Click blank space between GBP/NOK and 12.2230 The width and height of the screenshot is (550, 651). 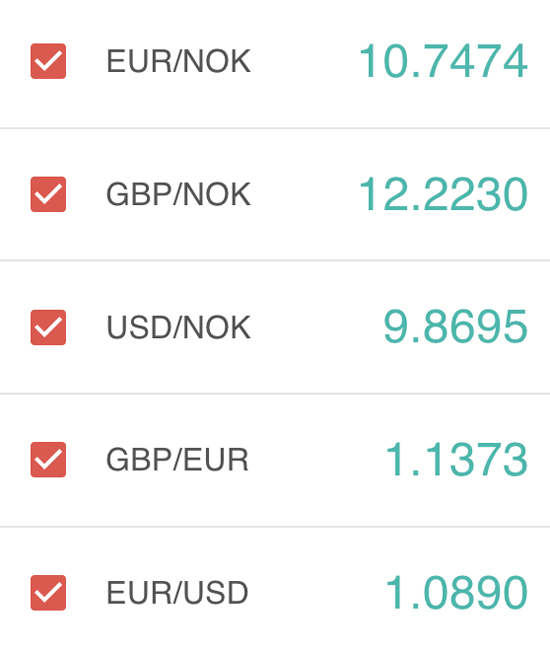305,194
